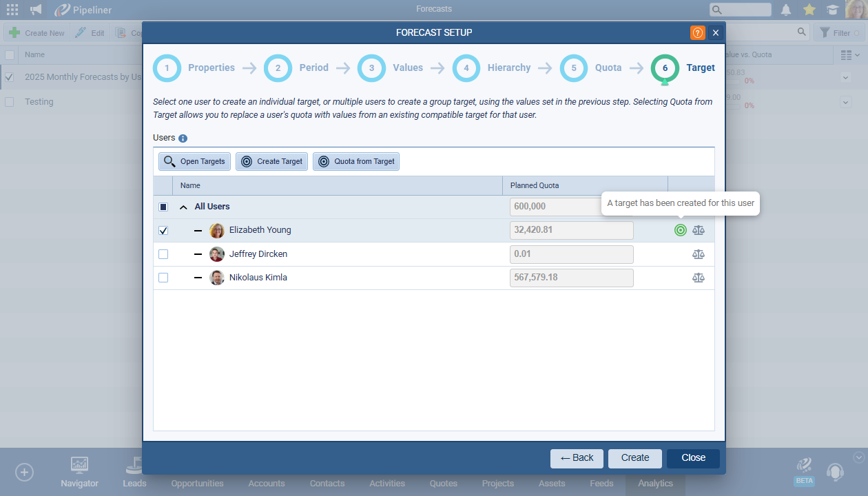Screen dimensions: 868x496
Task: Click the green target icon for Elizabeth Young
Action: (681, 230)
